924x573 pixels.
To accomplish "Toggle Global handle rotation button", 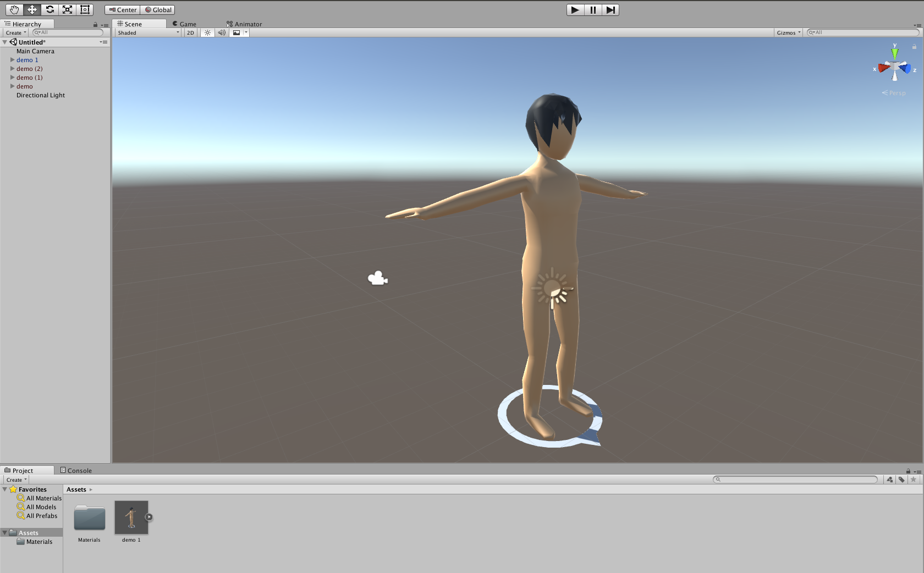I will tap(158, 10).
